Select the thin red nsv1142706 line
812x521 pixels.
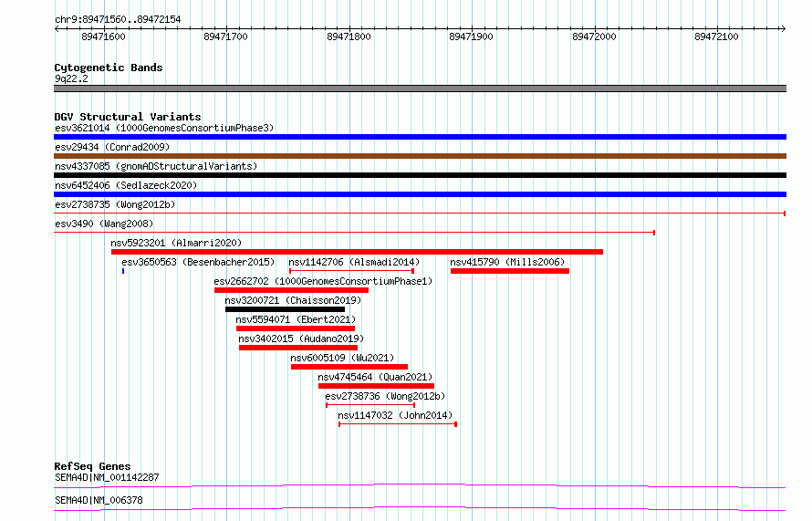pos(351,271)
